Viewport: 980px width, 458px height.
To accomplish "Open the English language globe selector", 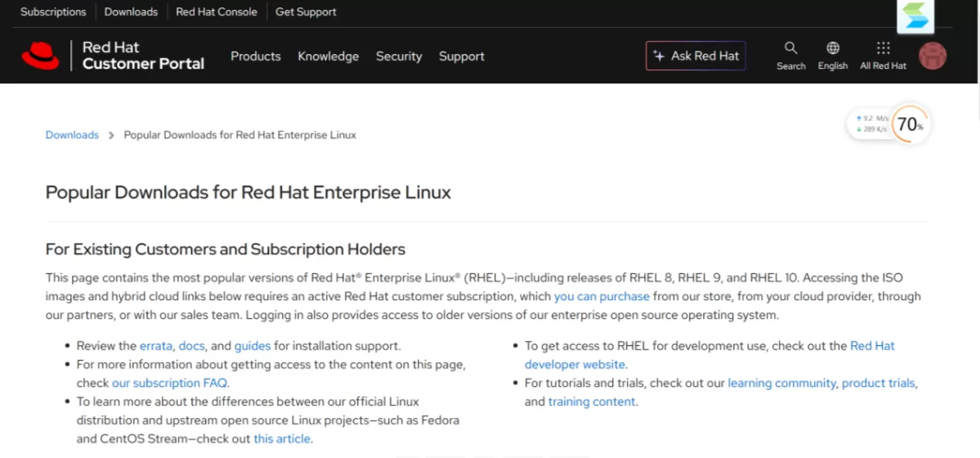I will pyautogui.click(x=833, y=56).
